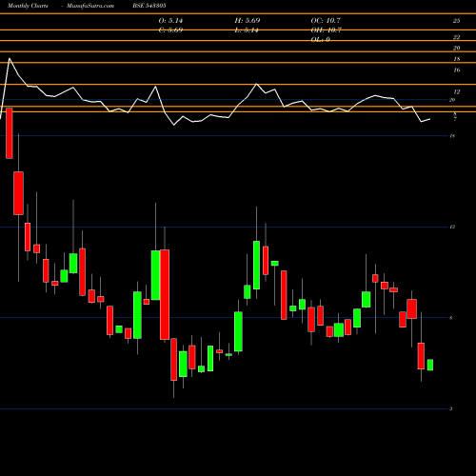Click the 'MunafaSutra.com' label

(90, 6)
